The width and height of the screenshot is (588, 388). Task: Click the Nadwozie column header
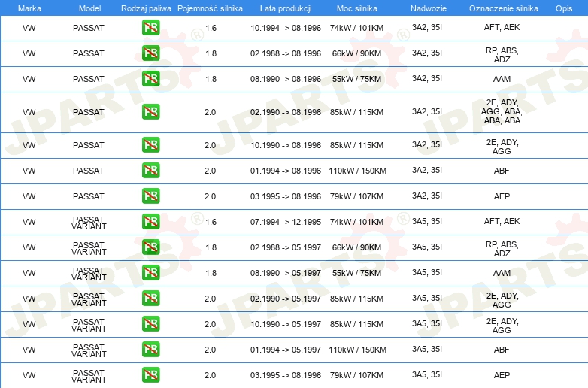[429, 8]
